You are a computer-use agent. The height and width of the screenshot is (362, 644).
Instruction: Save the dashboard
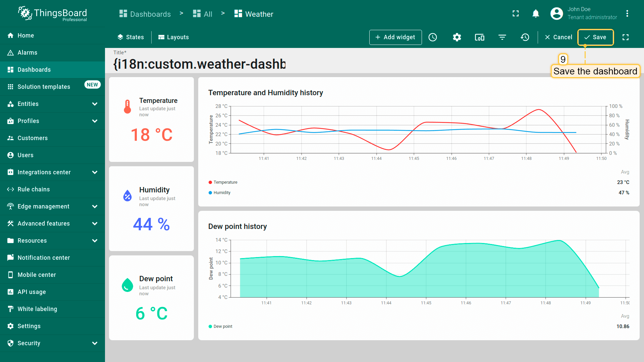pyautogui.click(x=595, y=37)
